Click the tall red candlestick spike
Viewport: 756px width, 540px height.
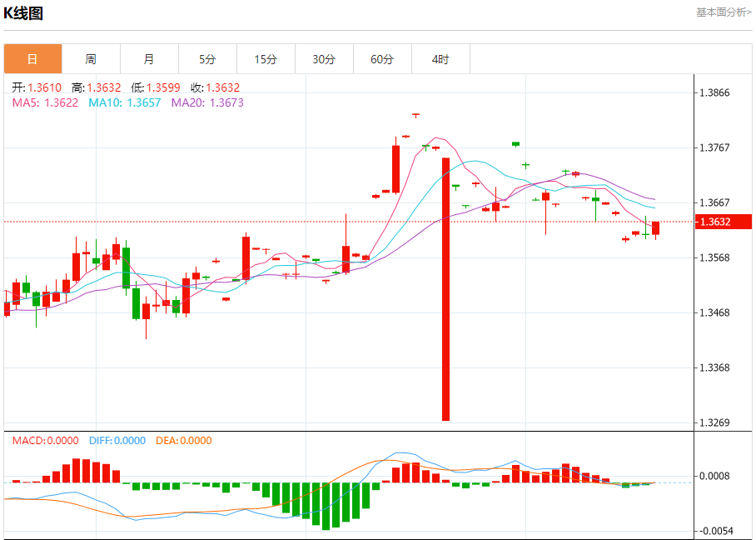click(x=446, y=289)
